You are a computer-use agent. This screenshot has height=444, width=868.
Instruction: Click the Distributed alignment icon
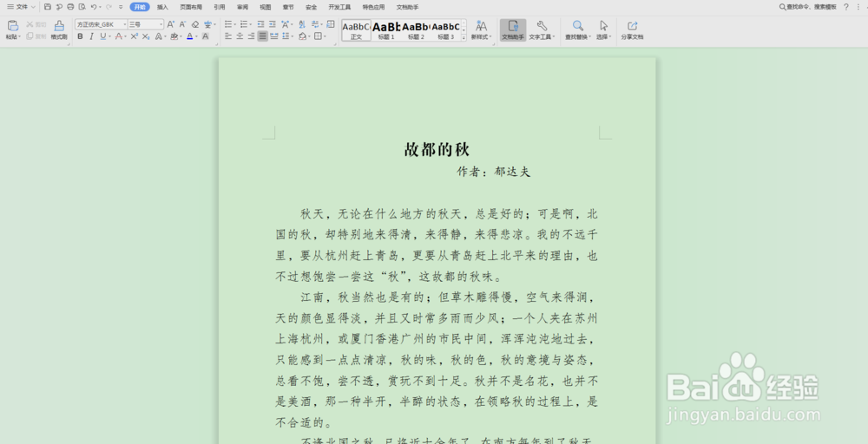pyautogui.click(x=274, y=36)
